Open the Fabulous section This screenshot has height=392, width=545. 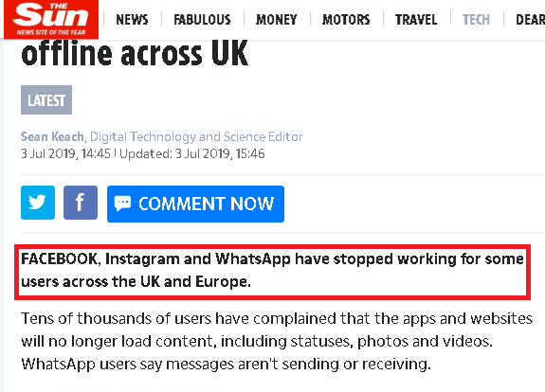[x=202, y=20]
